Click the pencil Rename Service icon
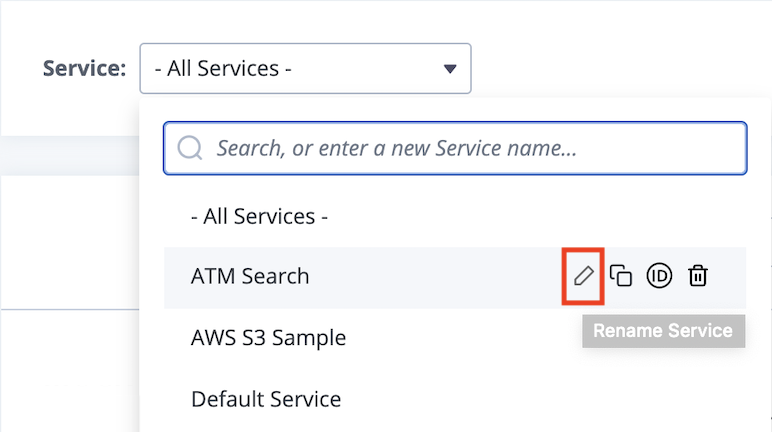This screenshot has width=772, height=432. (583, 276)
